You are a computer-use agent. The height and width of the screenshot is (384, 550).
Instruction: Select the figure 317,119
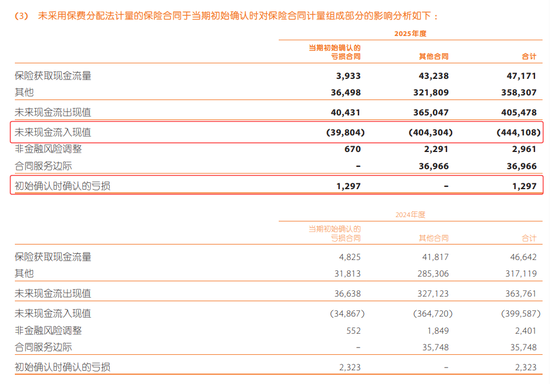pos(521,274)
